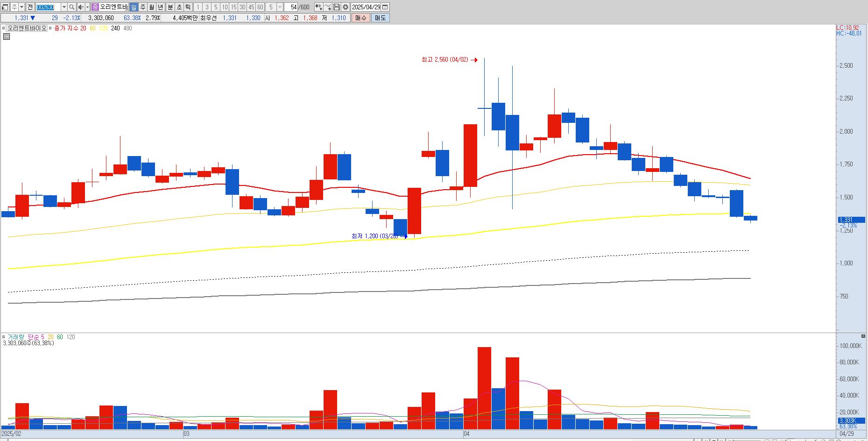This screenshot has height=441, width=868.
Task: Switch to monthly 월 period
Action: coord(152,7)
